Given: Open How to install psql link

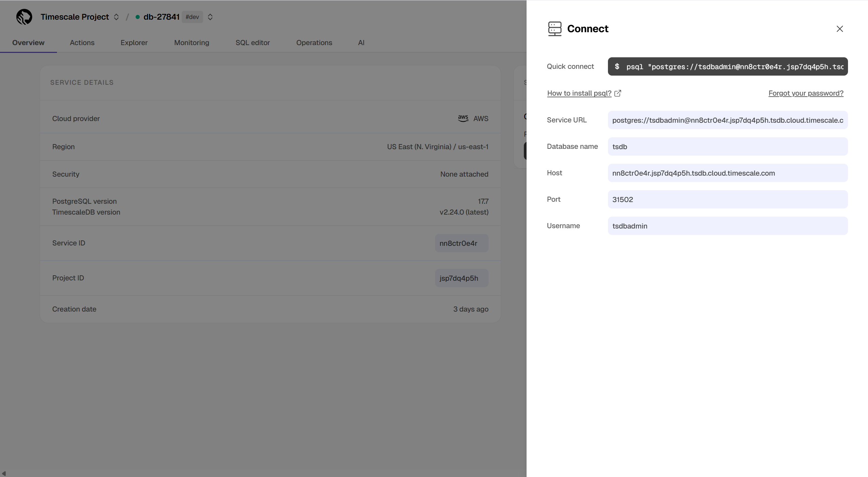Looking at the screenshot, I should 579,93.
